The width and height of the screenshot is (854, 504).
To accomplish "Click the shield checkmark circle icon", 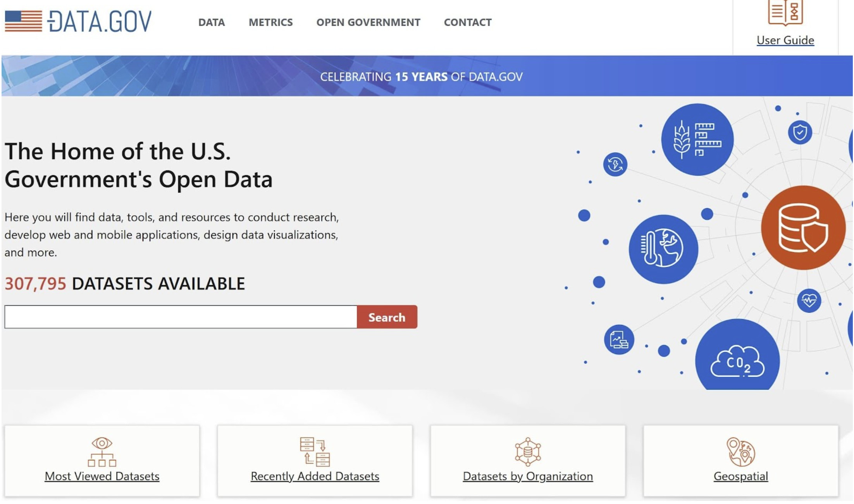I will 800,132.
